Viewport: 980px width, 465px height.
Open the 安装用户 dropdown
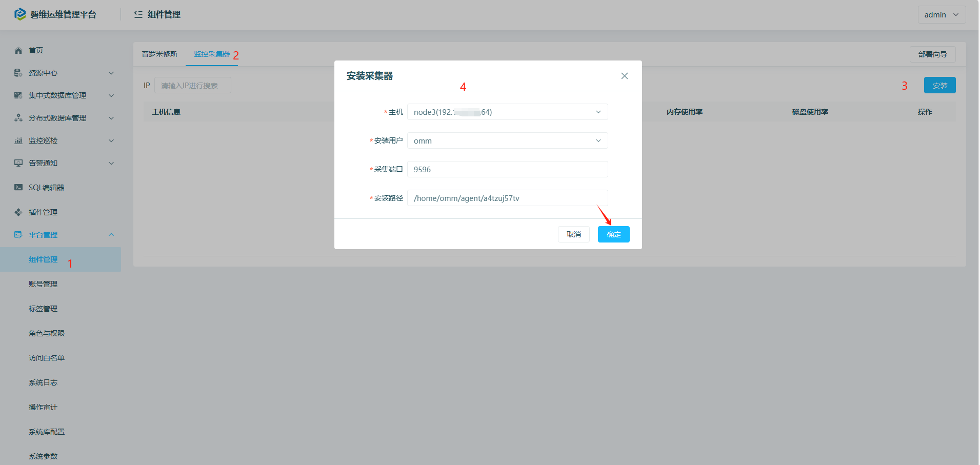pos(508,140)
